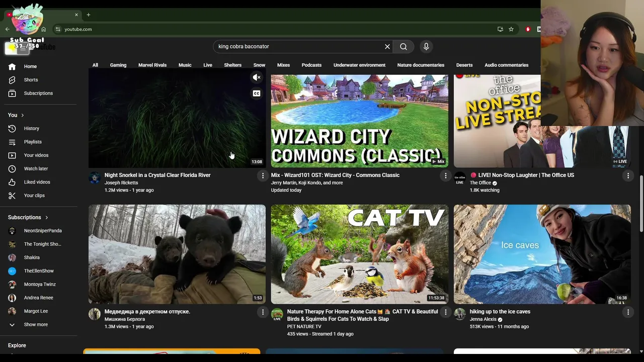Open Night Snorkel in Crystal Clear Florida River title
Screen dimensions: 644x362
pos(157,175)
